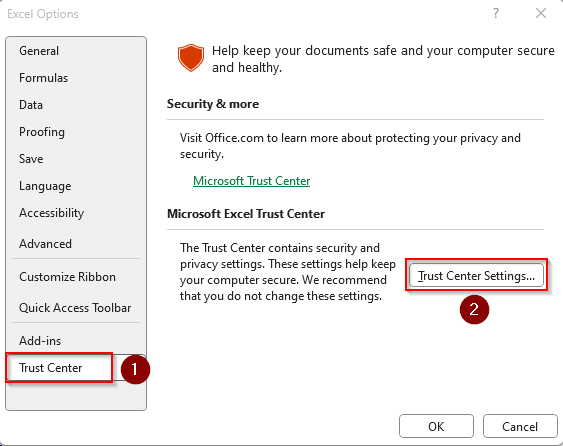Image resolution: width=563 pixels, height=446 pixels.
Task: Click the 'Microsoft Excel Trust Center' heading
Action: [x=246, y=214]
